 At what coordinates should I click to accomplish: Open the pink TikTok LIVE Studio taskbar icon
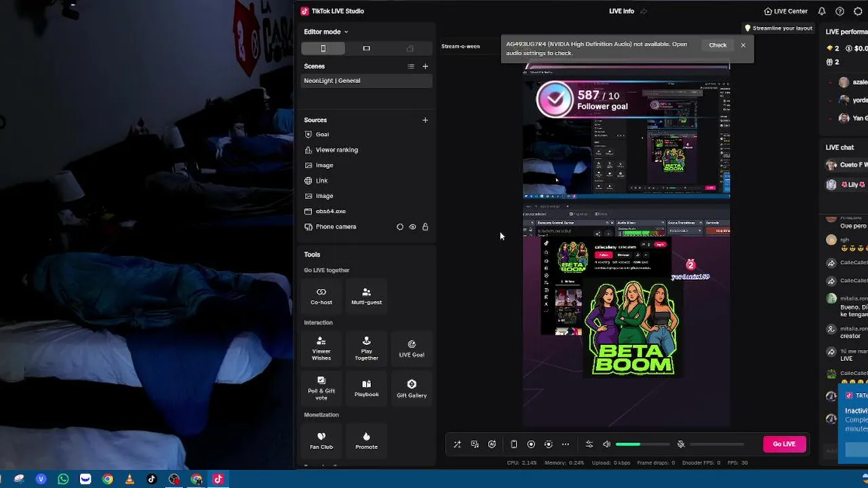[218, 479]
